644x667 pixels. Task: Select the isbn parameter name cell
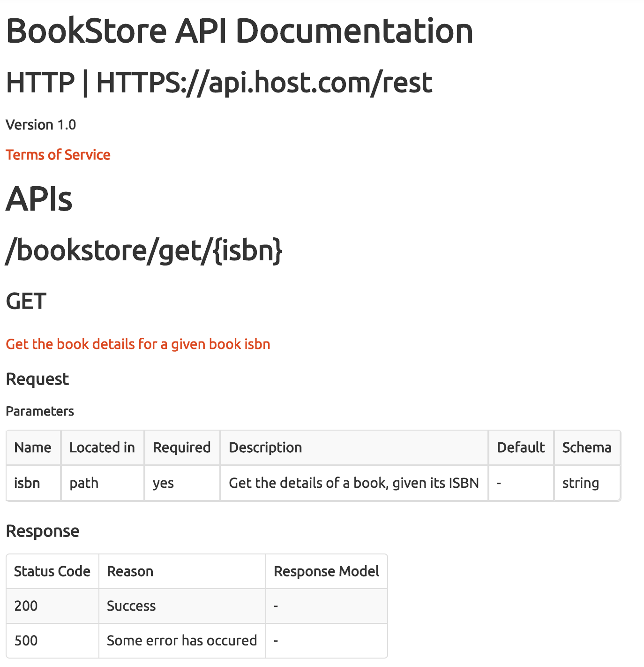click(x=33, y=483)
